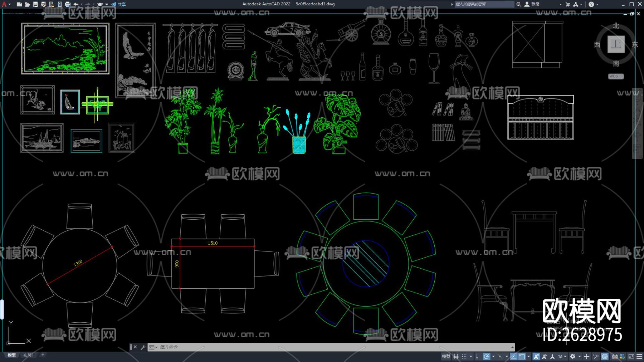
Task: Toggle ortho mode in status bar
Action: [478, 357]
